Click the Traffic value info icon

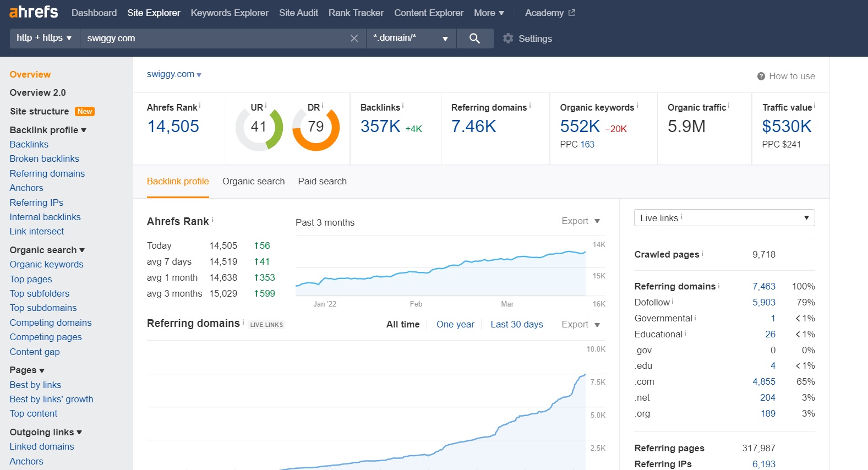tap(815, 105)
